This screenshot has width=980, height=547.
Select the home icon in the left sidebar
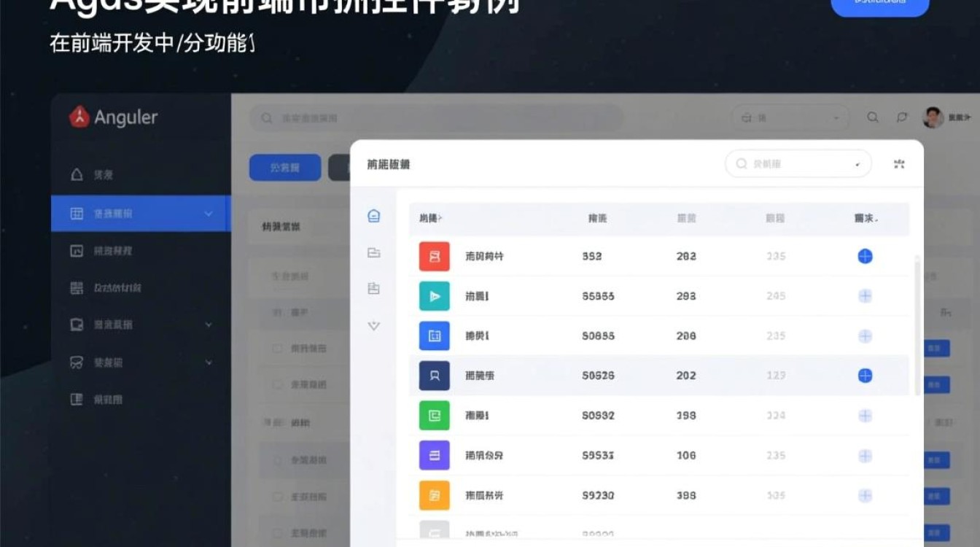point(75,174)
